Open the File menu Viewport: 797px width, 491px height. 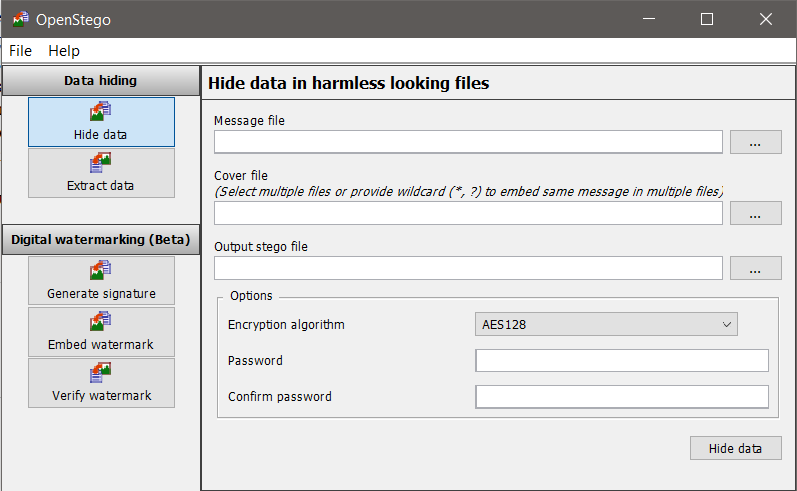[x=20, y=51]
